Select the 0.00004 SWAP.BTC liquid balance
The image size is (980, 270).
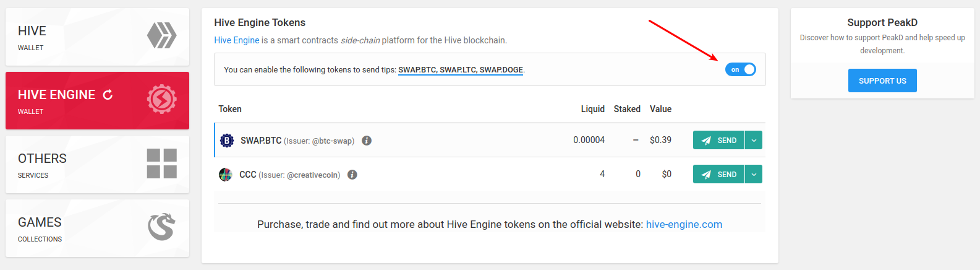coord(589,140)
